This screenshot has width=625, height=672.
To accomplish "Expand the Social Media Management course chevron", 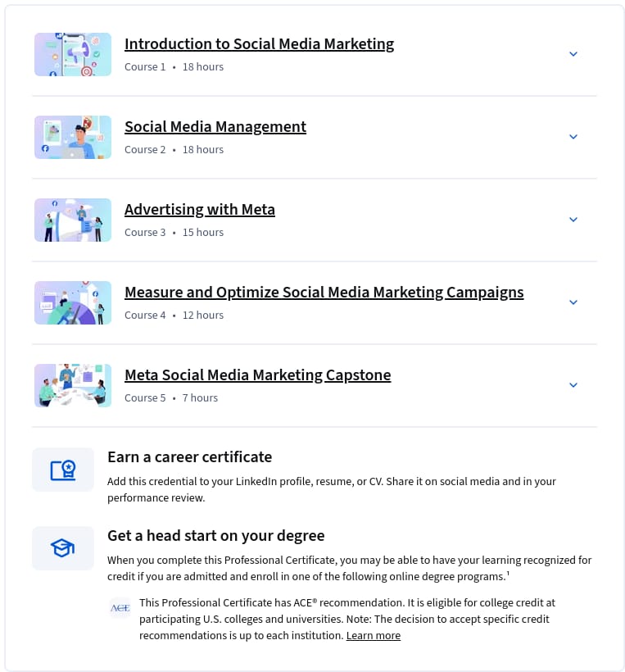I will pyautogui.click(x=573, y=137).
